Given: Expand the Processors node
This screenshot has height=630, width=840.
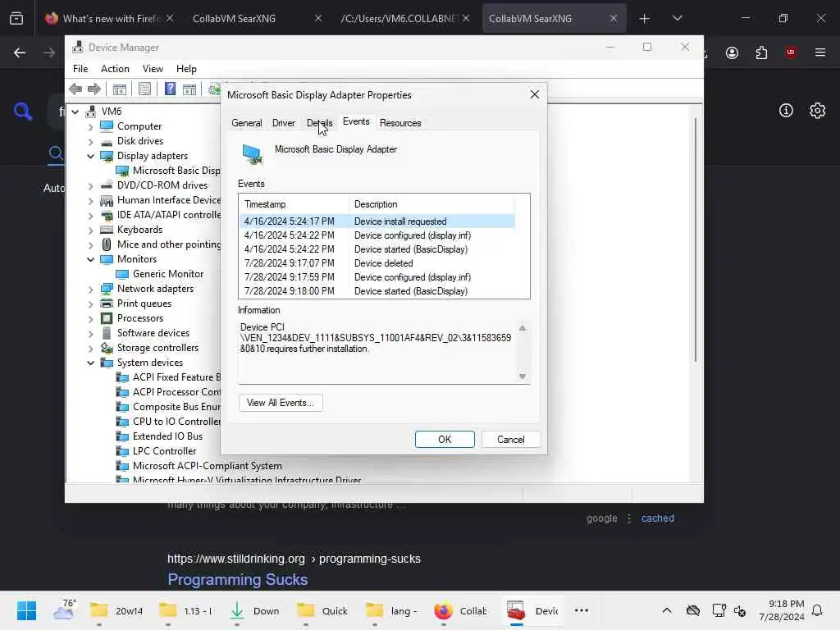Looking at the screenshot, I should 90,319.
